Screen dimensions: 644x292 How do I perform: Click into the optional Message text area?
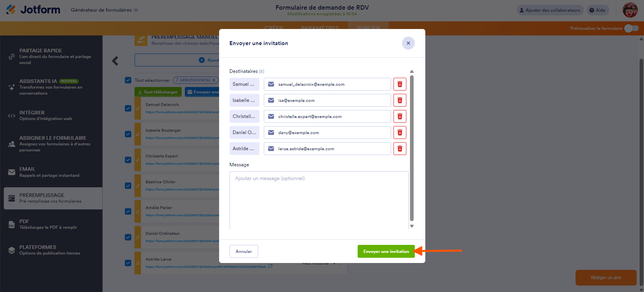tap(319, 200)
